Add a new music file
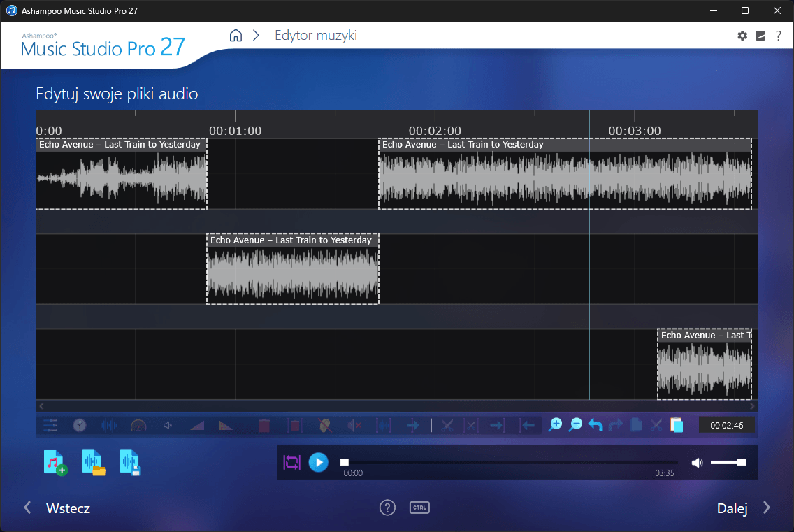 pyautogui.click(x=55, y=463)
